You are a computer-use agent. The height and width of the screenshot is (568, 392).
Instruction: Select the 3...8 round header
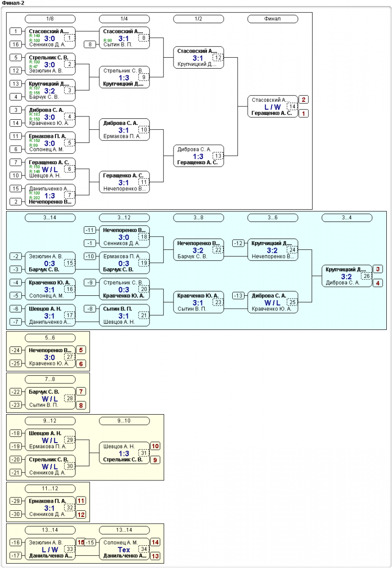199,218
